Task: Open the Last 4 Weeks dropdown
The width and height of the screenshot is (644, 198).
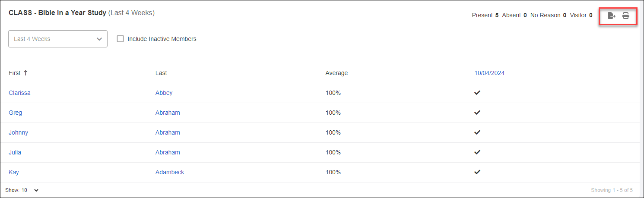Action: click(x=58, y=39)
